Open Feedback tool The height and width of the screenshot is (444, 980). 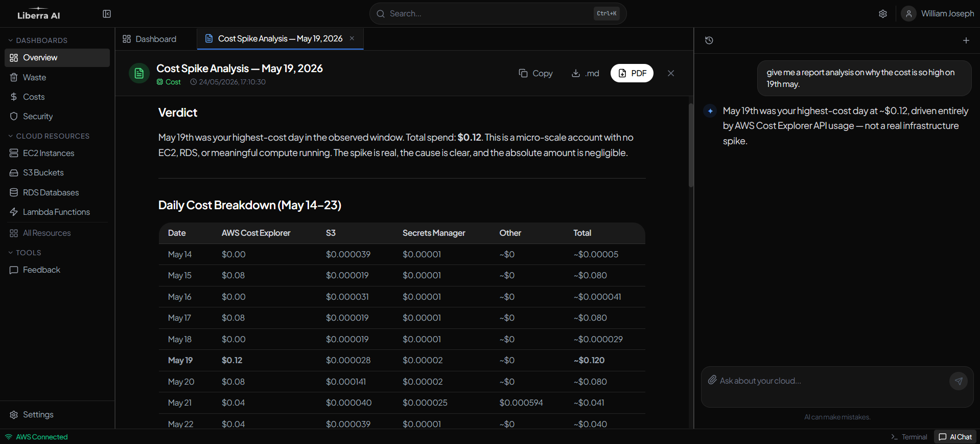point(57,270)
